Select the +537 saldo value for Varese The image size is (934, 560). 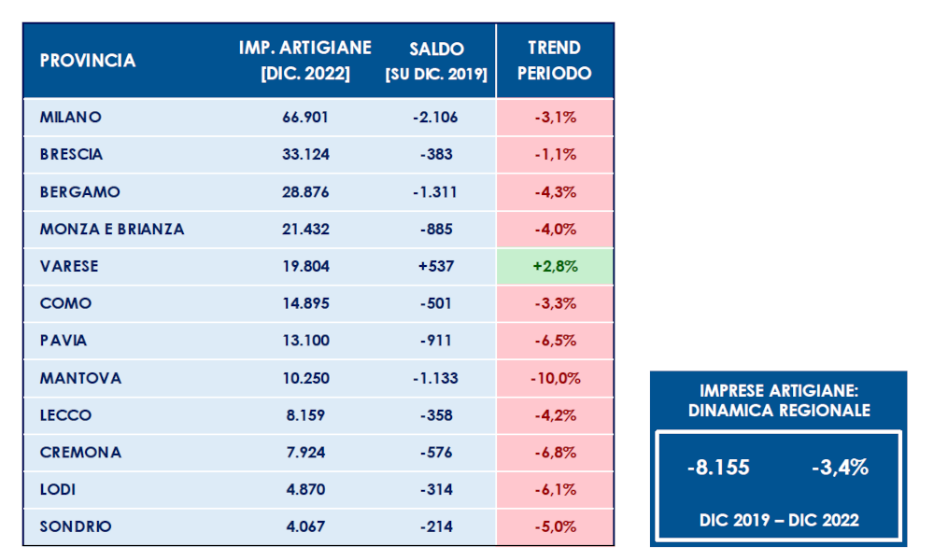[436, 266]
